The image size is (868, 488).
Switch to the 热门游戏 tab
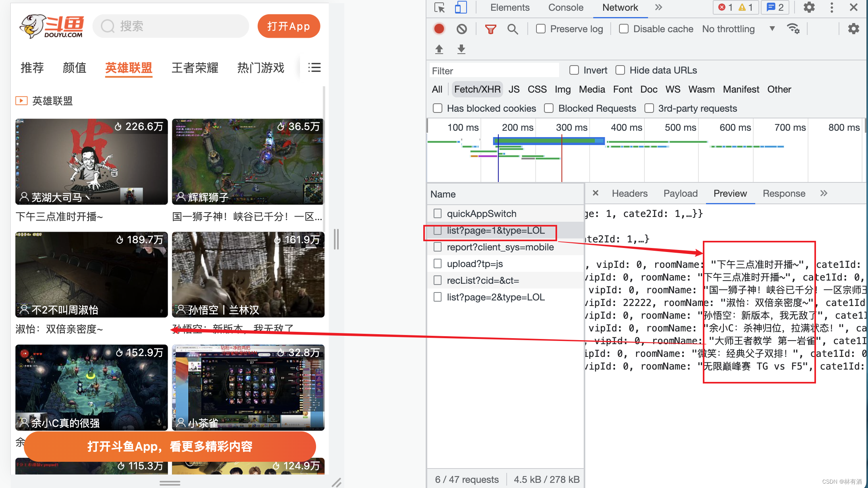[x=261, y=68]
